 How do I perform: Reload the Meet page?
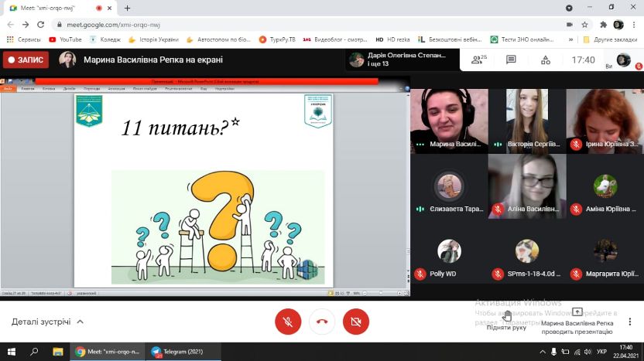[x=41, y=24]
